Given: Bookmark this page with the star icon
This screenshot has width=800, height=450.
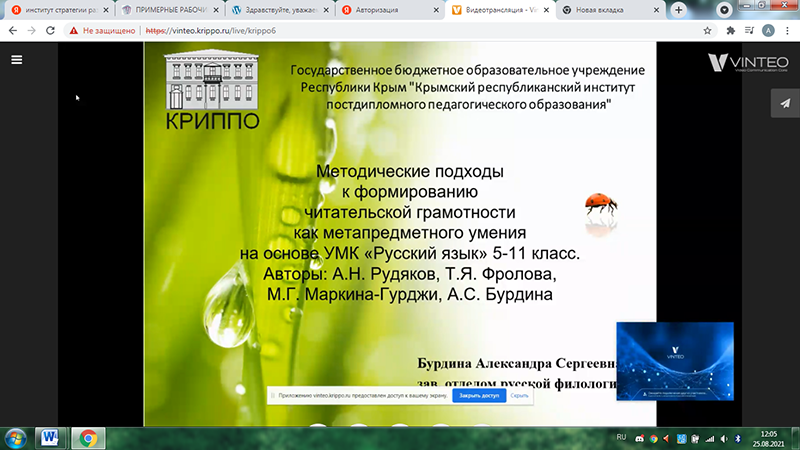Looking at the screenshot, I should [707, 31].
